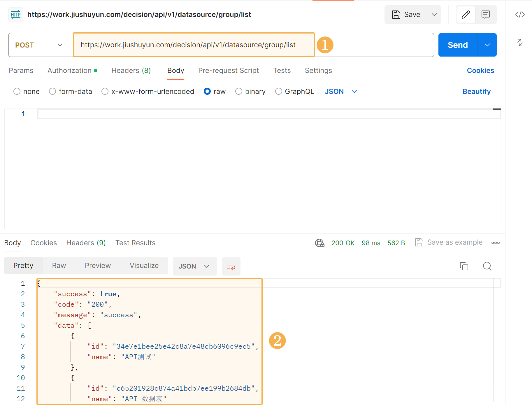
Task: Open the POST method dropdown
Action: [39, 45]
